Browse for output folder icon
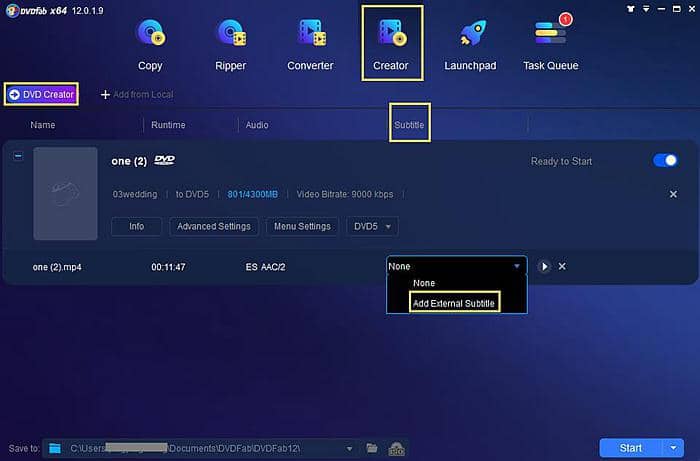Viewport: 700px width, 461px height. pyautogui.click(x=371, y=448)
